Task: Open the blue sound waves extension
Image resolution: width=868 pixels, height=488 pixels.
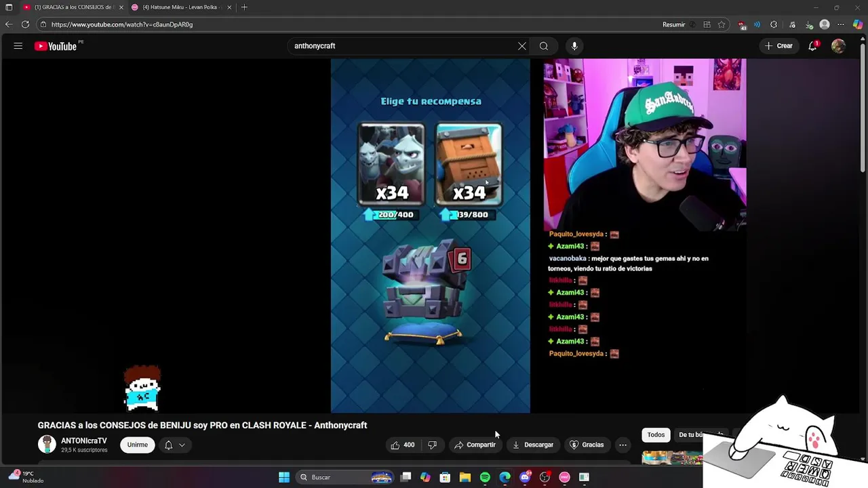Action: pos(757,24)
